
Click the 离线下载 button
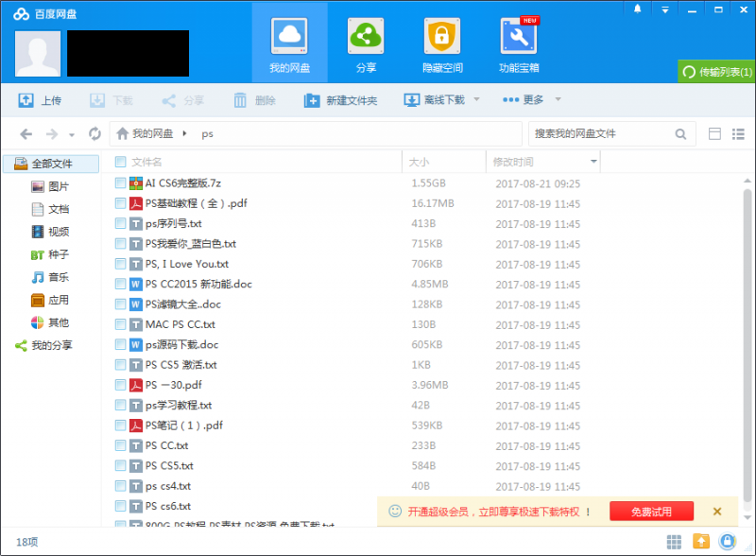435,100
